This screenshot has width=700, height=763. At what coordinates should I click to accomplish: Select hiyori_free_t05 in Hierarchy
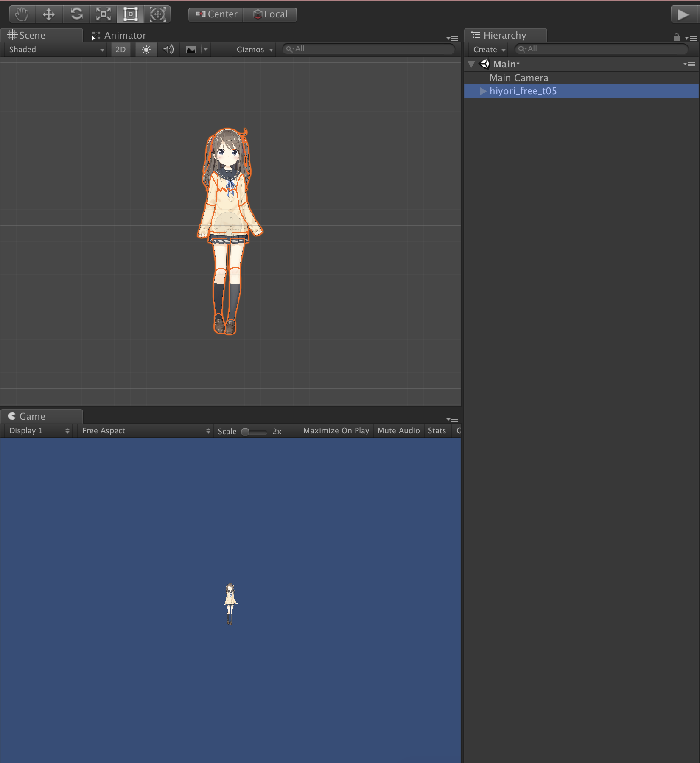pos(582,91)
